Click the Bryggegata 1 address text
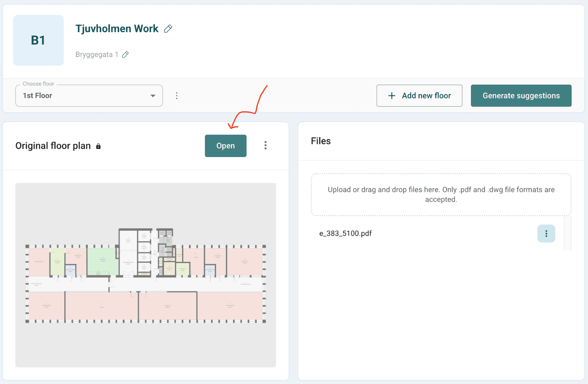This screenshot has width=588, height=384. [97, 54]
